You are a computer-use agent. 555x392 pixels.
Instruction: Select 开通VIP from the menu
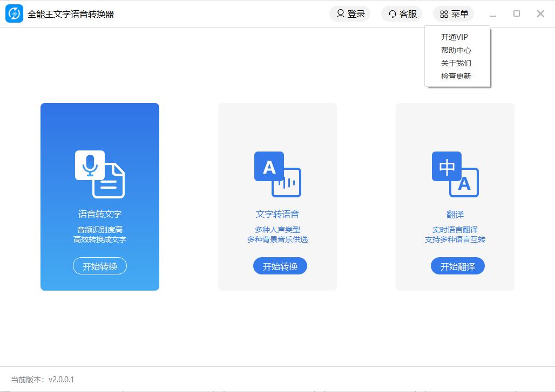[455, 37]
